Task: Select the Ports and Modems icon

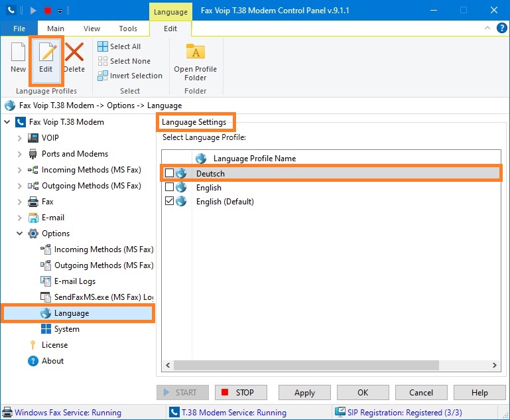Action: (33, 154)
